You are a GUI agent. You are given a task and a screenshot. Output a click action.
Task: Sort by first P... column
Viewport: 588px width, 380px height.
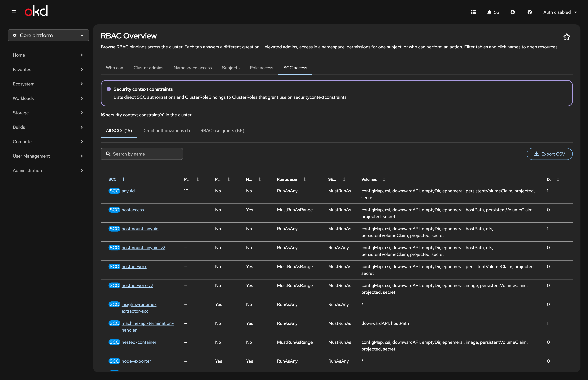tap(198, 179)
